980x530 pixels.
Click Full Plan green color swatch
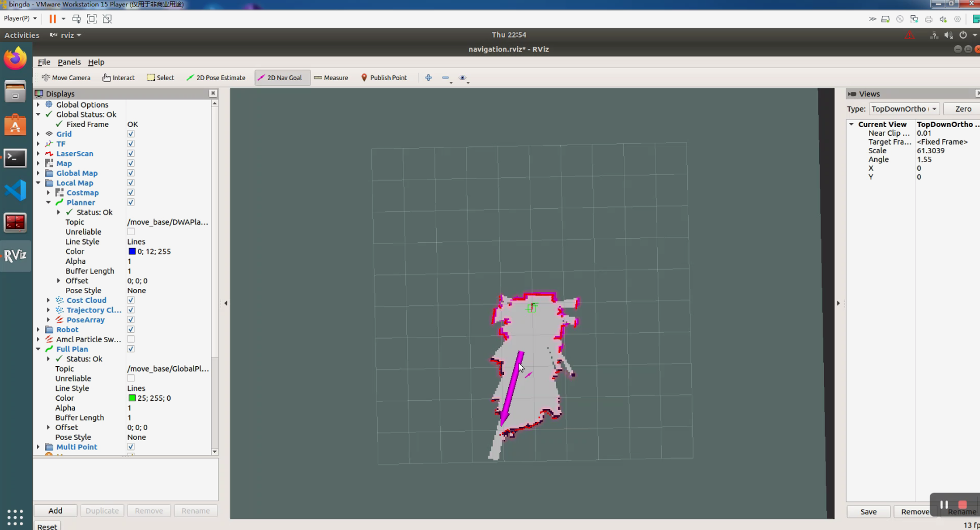tap(132, 398)
